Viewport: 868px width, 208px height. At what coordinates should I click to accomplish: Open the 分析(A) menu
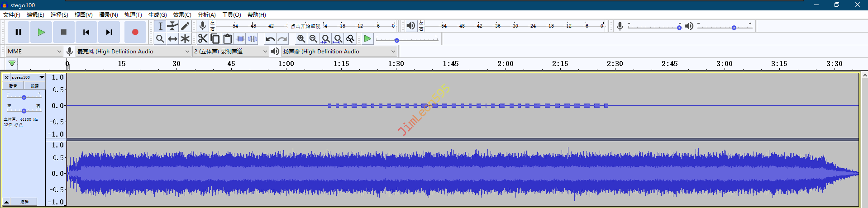(x=206, y=15)
